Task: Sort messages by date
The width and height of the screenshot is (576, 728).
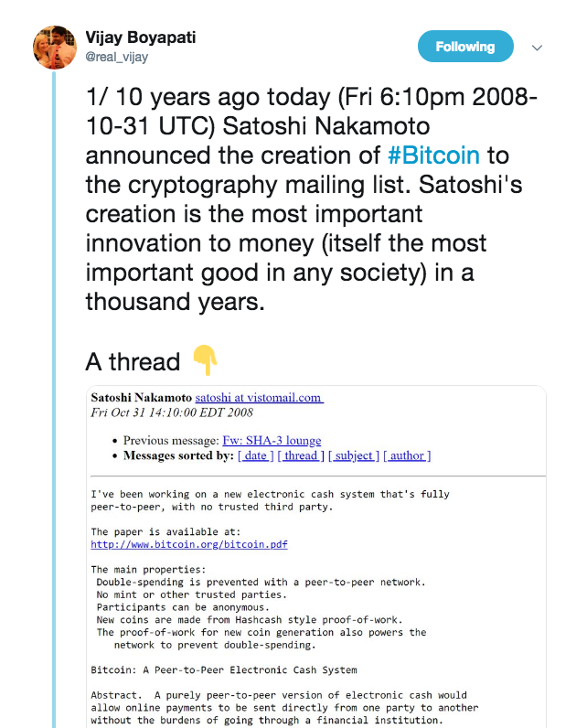Action: pos(256,455)
